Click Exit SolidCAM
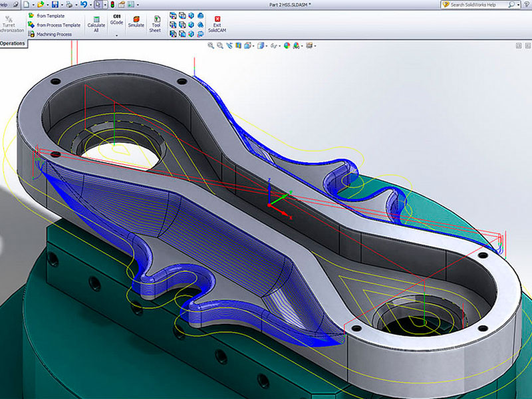This screenshot has height=399, width=532. click(x=217, y=25)
